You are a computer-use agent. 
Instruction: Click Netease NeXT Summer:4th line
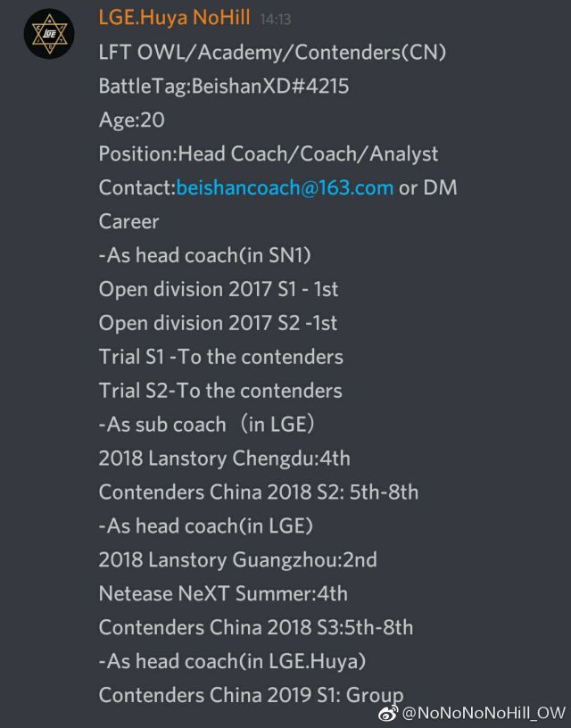pos(223,594)
